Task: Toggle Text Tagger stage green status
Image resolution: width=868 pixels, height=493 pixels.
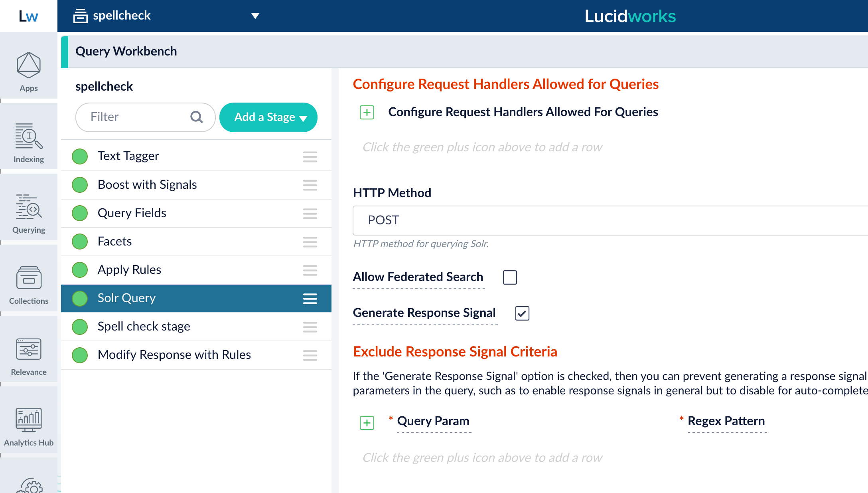Action: [80, 156]
